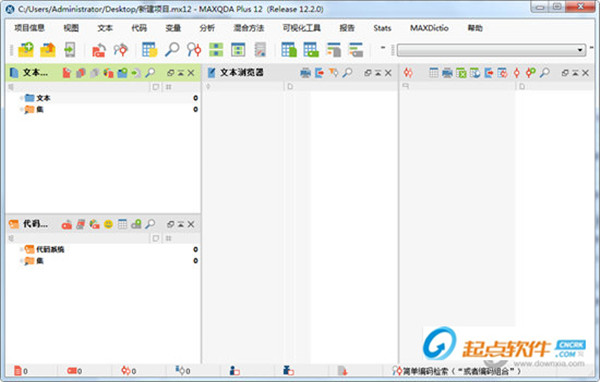Undock the retrieved segments panel
This screenshot has width=600, height=382.
pos(565,73)
